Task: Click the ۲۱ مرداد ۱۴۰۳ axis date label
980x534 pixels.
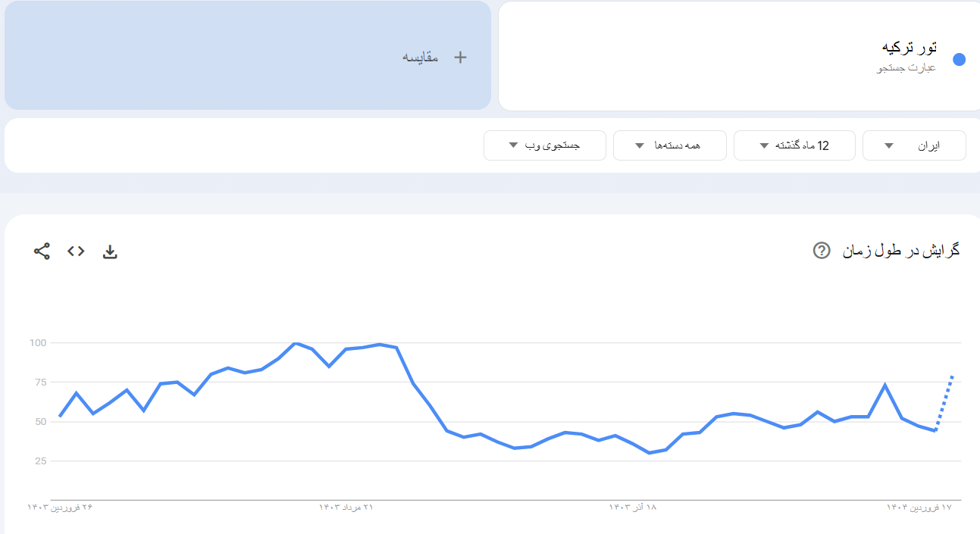Action: (346, 507)
